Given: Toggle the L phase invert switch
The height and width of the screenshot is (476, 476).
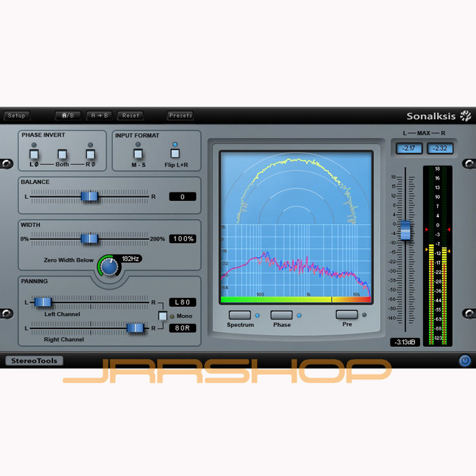Looking at the screenshot, I should pyautogui.click(x=34, y=154).
